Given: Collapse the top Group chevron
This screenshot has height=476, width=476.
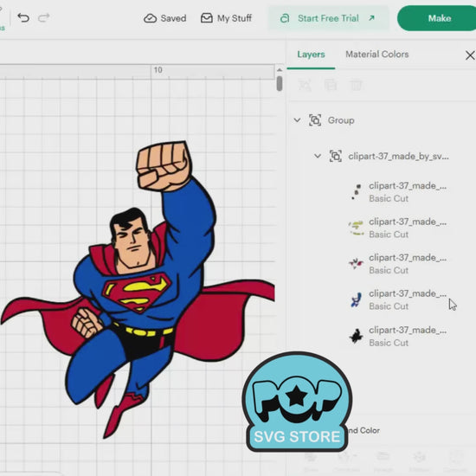Looking at the screenshot, I should pos(297,120).
